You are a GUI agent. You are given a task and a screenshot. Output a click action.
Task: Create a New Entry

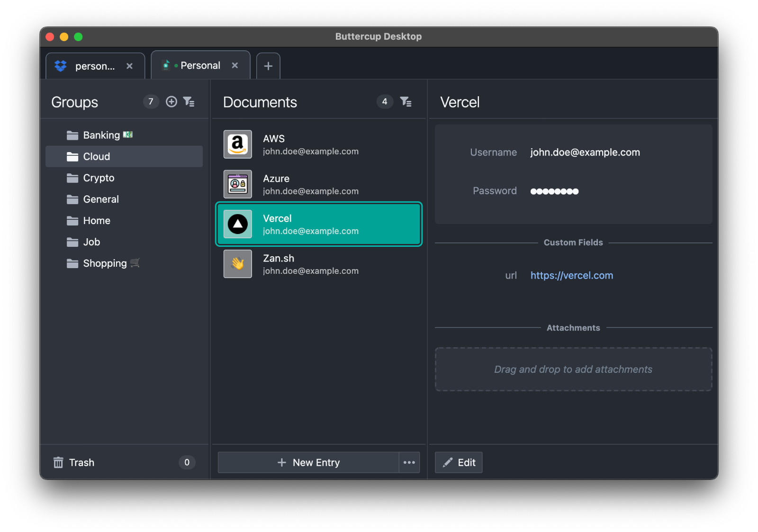click(x=308, y=462)
